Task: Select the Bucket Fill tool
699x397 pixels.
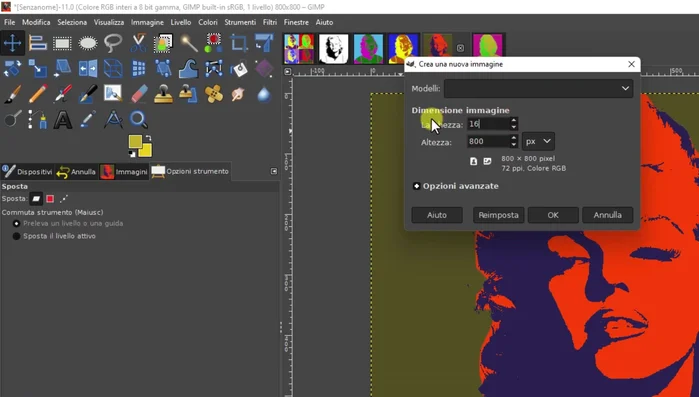Action: coord(239,69)
